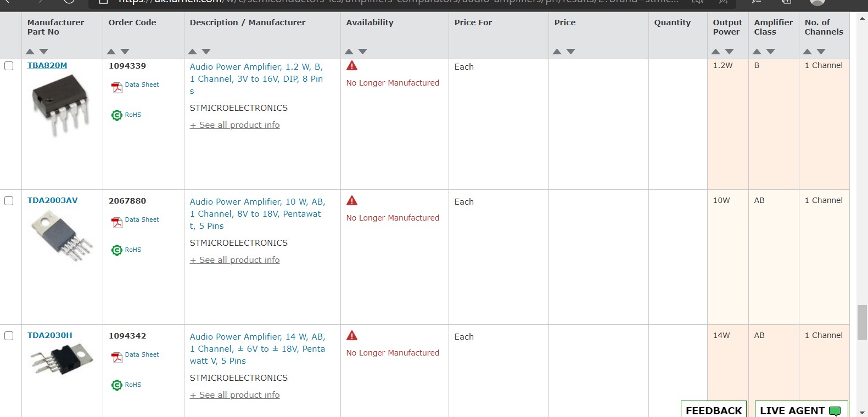The height and width of the screenshot is (417, 868).
Task: Click the warning triangle for TDA2003AV availability
Action: (352, 201)
